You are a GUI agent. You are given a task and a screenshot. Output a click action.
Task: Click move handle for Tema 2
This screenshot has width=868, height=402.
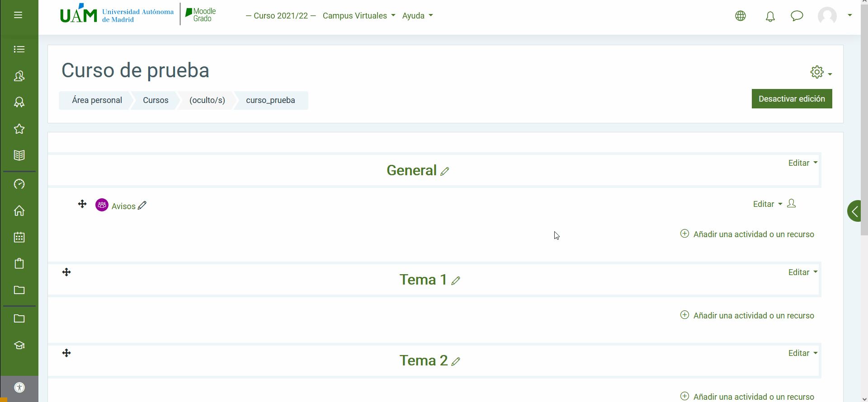click(66, 353)
